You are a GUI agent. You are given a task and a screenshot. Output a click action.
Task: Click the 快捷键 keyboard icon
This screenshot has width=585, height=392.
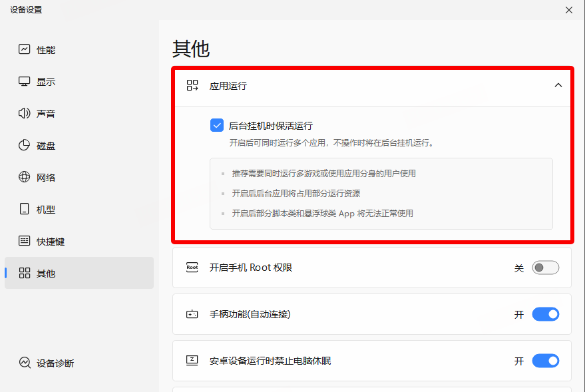pyautogui.click(x=25, y=241)
